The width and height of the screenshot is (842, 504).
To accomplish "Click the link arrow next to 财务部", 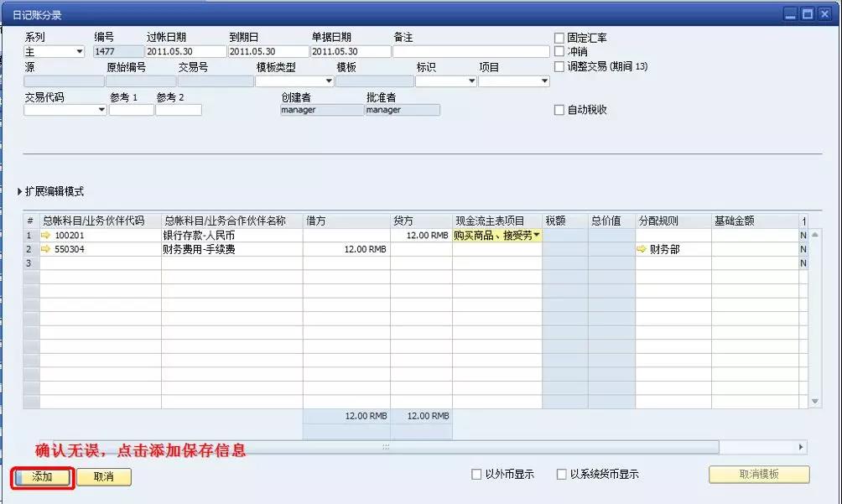I will pos(639,249).
